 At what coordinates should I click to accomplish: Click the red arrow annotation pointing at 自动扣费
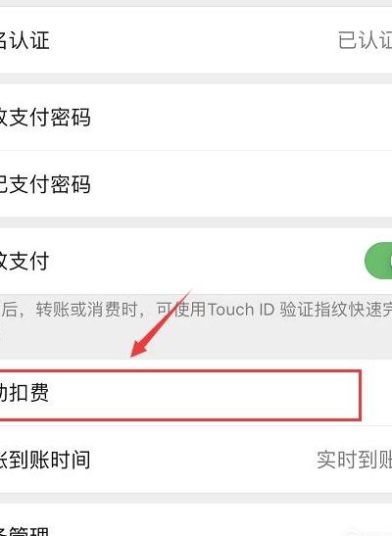pos(161,323)
